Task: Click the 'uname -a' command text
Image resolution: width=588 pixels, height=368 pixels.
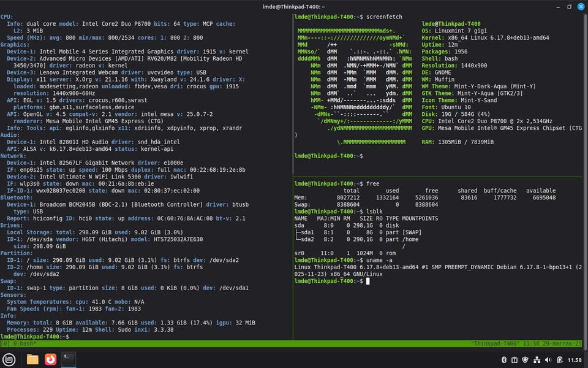Action: [379, 260]
